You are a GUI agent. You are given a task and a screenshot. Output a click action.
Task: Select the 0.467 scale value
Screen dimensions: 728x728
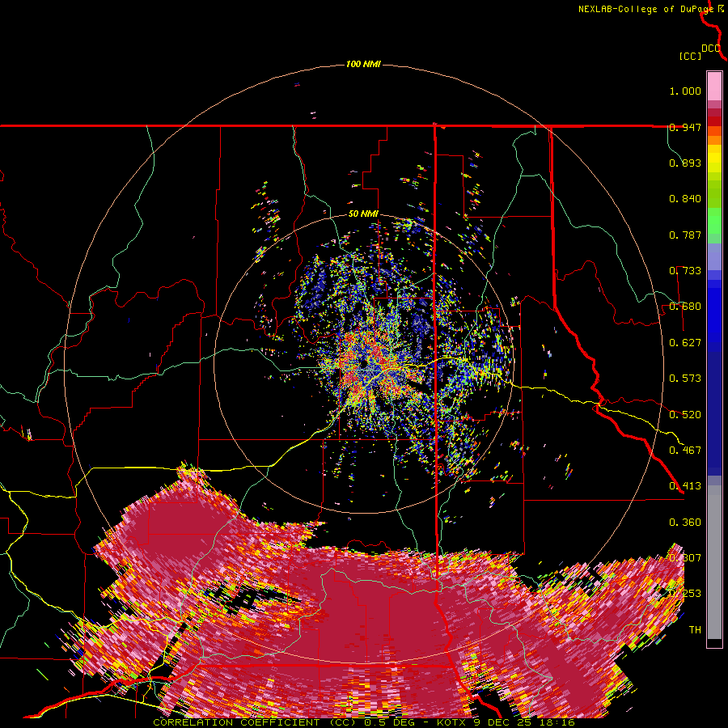click(685, 451)
